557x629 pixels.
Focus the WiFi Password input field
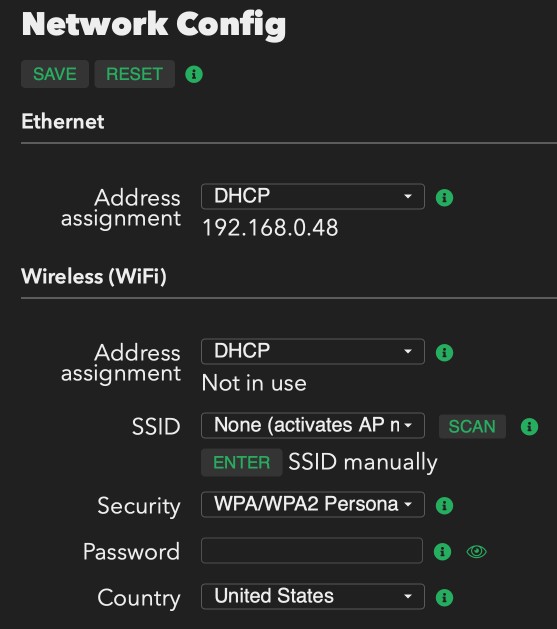click(x=312, y=551)
